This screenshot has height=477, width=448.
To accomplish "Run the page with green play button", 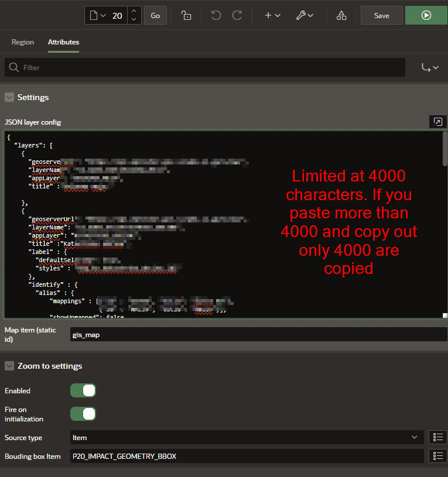I will pos(426,16).
